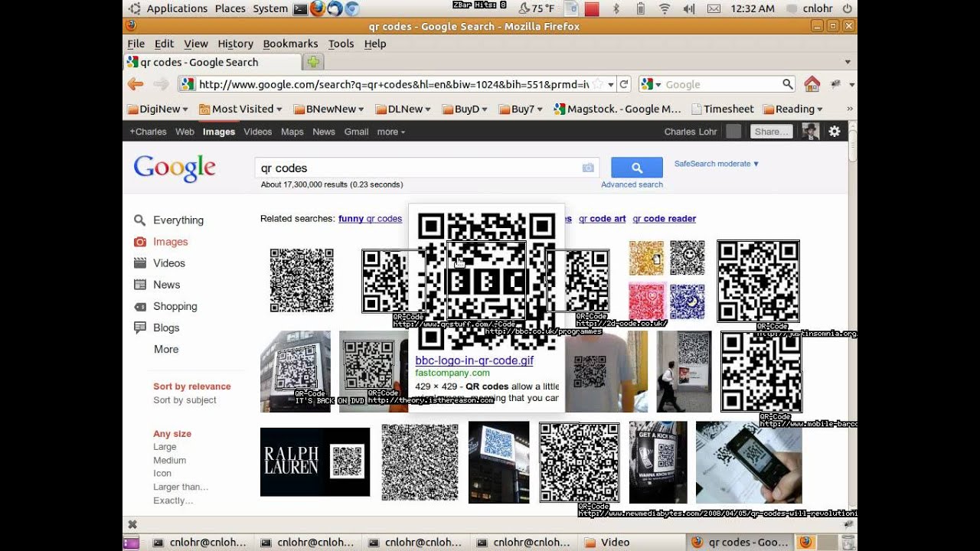The image size is (980, 551).
Task: Click the red square tray icon
Action: point(591,8)
